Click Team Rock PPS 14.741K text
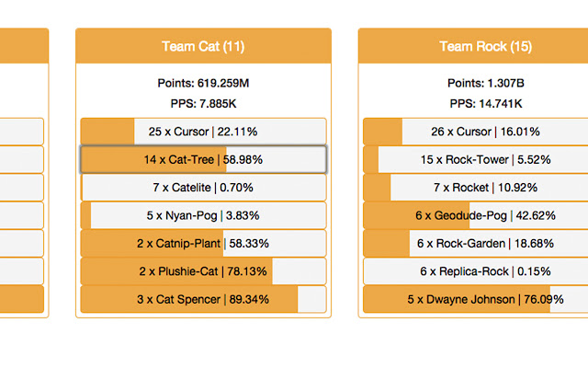 486,104
